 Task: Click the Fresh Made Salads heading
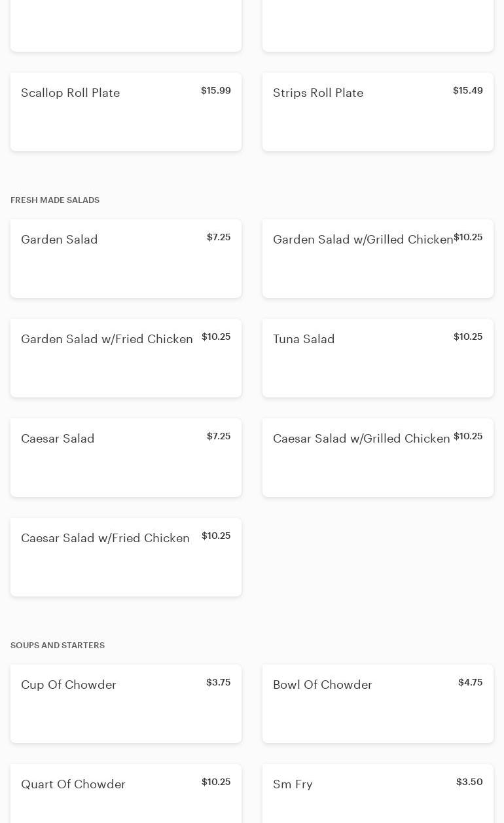tap(55, 200)
